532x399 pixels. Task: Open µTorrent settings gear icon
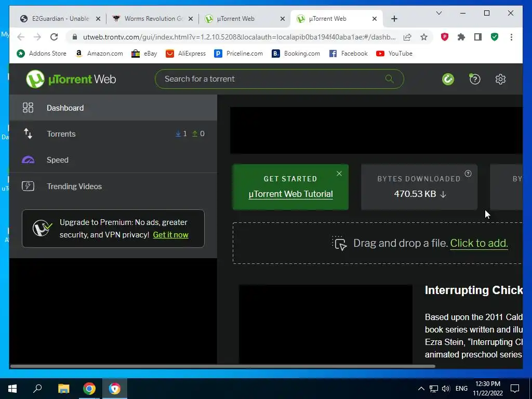[500, 79]
